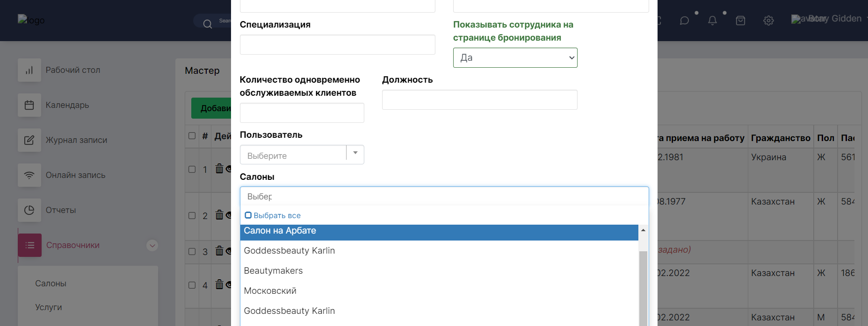
Task: Open the settings gear icon
Action: click(768, 21)
